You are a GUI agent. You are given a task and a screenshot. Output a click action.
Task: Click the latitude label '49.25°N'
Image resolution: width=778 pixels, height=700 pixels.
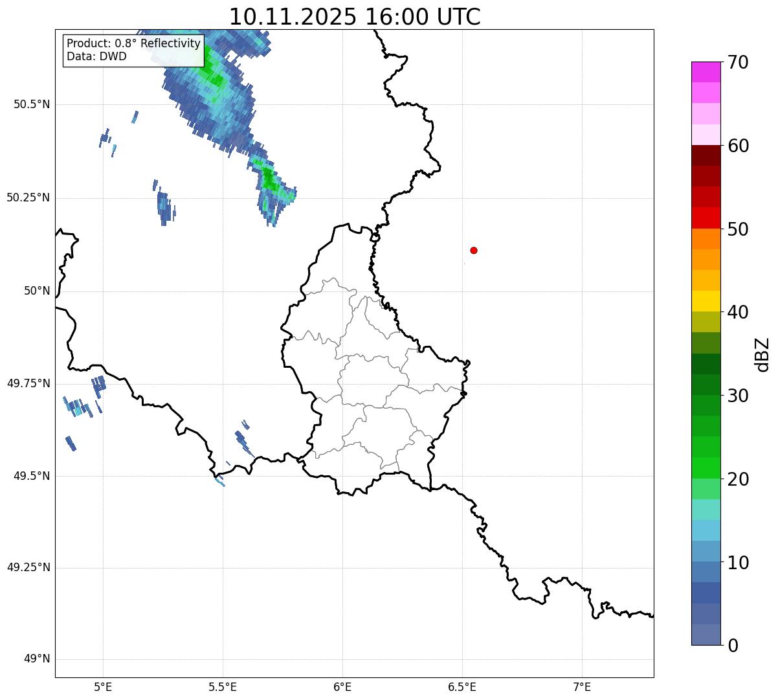click(28, 567)
